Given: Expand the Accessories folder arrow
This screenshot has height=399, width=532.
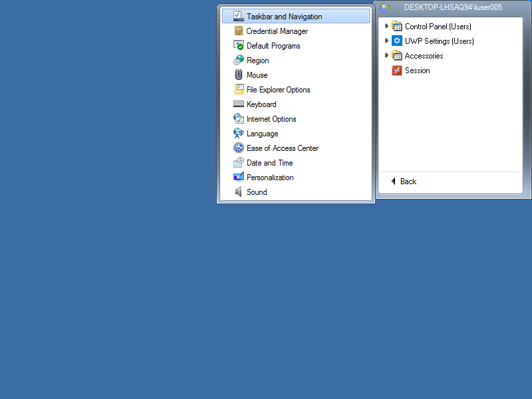Looking at the screenshot, I should click(x=386, y=55).
